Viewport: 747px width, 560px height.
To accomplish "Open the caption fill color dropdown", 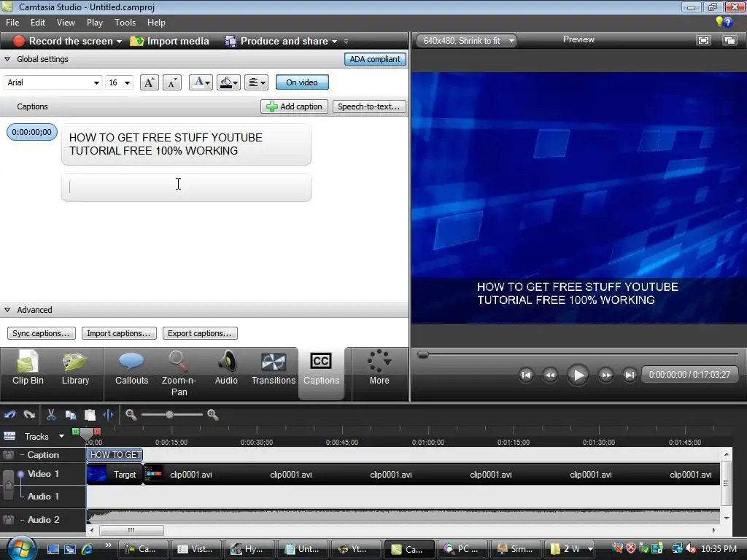I will tap(228, 82).
